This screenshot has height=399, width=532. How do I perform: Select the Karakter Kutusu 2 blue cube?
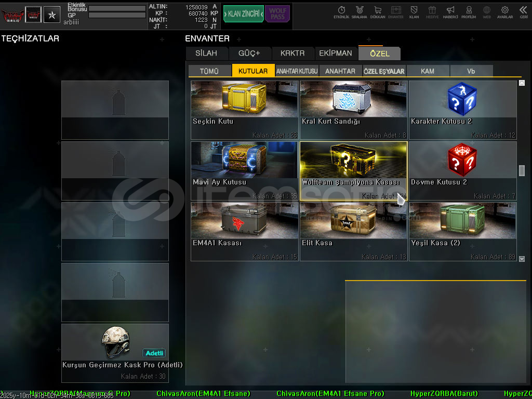[463, 110]
